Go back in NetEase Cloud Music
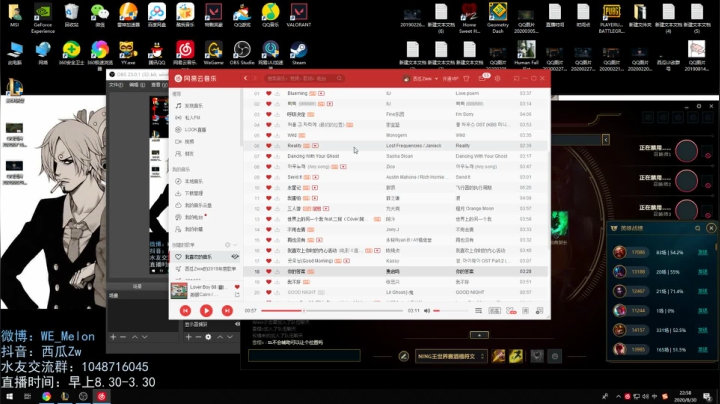The image size is (720, 404). pos(246,79)
